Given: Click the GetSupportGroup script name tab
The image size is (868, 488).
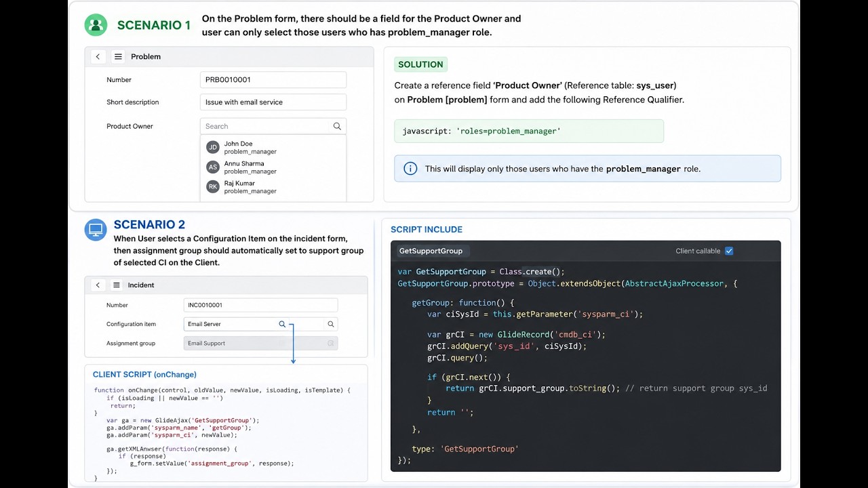Looking at the screenshot, I should coord(431,251).
